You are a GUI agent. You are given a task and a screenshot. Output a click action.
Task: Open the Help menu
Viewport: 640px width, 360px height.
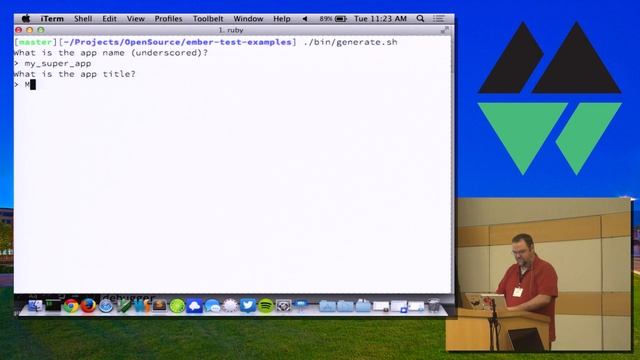[x=282, y=19]
